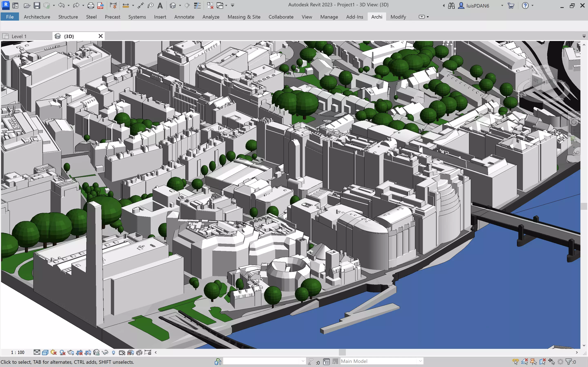588x367 pixels.
Task: Enable Reveal Hidden Elements lightbulb
Action: click(114, 352)
